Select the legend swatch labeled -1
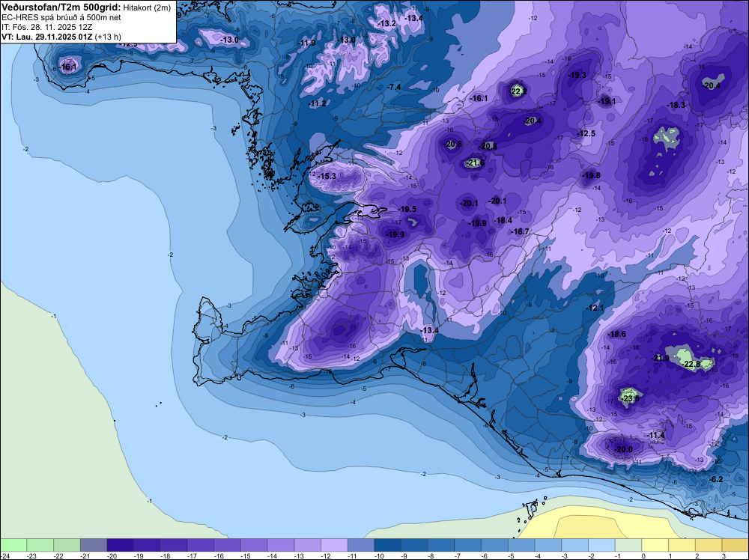This screenshot has width=749, height=560. [628, 545]
